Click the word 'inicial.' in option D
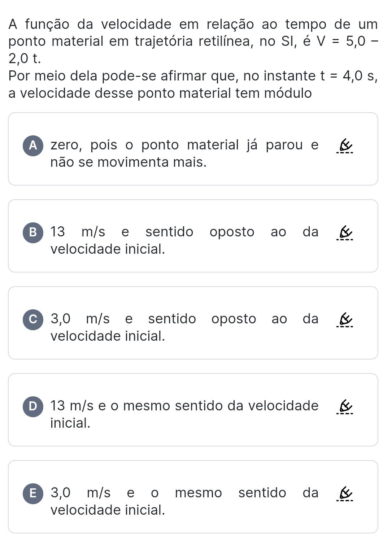 tap(70, 423)
